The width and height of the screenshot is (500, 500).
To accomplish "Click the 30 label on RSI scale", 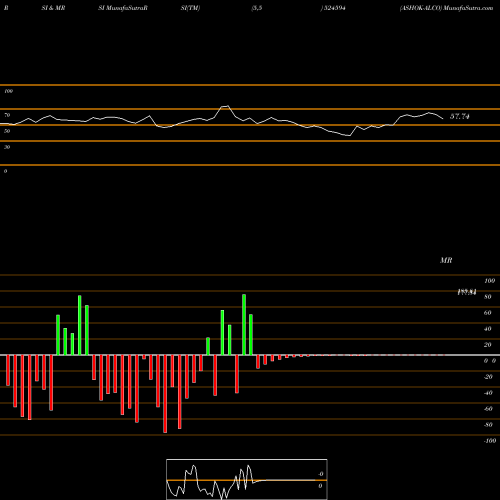I will coord(7,147).
